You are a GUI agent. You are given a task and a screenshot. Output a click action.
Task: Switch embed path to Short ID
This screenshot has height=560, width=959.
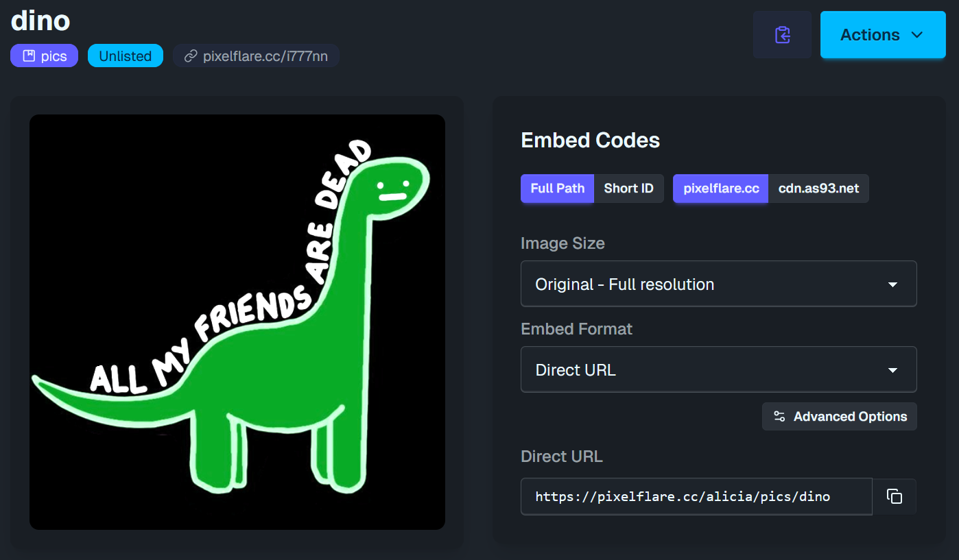point(628,188)
